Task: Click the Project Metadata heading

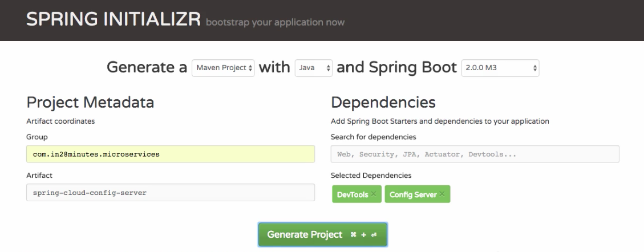Action: coord(90,102)
